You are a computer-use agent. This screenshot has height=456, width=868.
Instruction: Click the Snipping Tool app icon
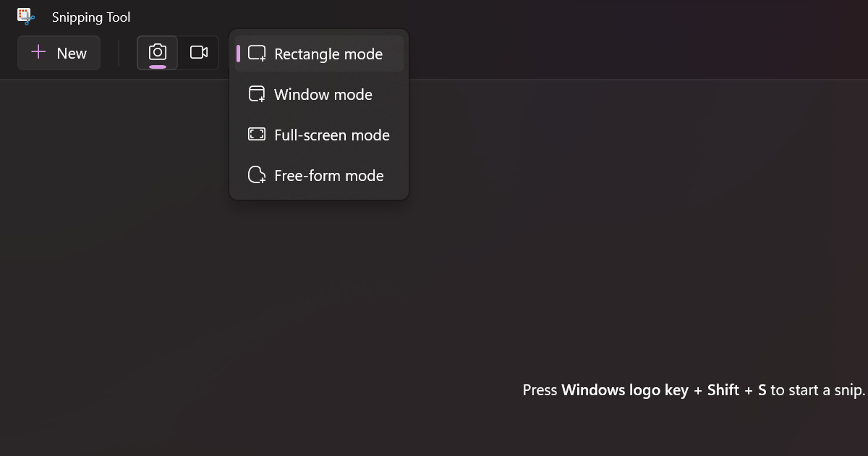pos(26,17)
